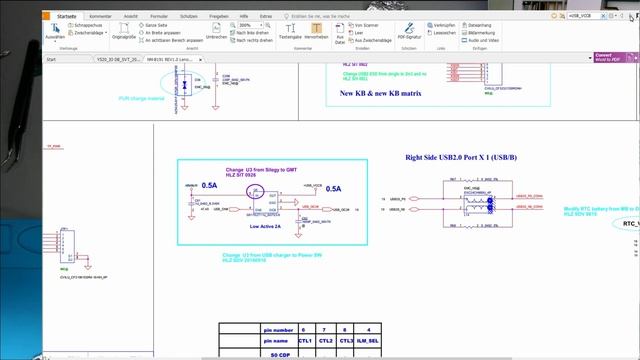
Task: Click the 'Right Side USB2.0 Port X 1' heading
Action: pyautogui.click(x=461, y=158)
